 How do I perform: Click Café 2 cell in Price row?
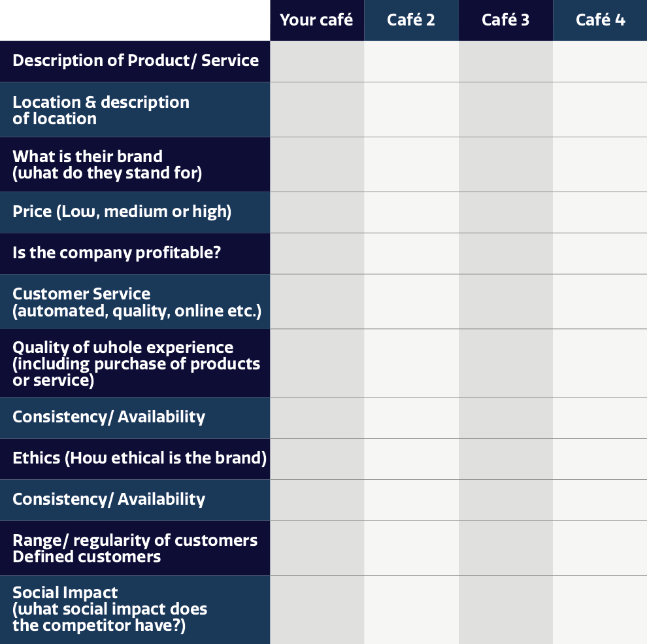[411, 212]
